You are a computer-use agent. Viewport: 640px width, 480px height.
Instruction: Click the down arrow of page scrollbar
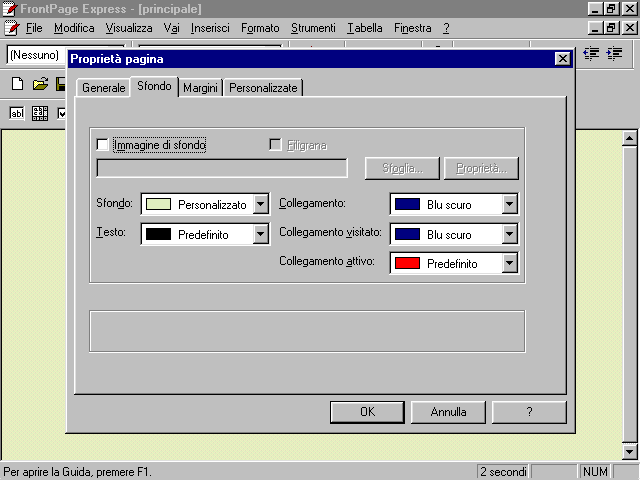click(x=629, y=452)
